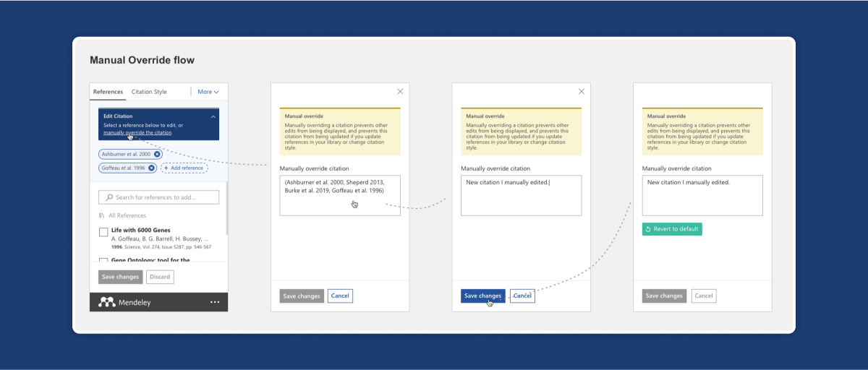Screen dimensions: 868x370
Task: Remove the Ashburner et al. 2000 reference chip
Action: (157, 154)
